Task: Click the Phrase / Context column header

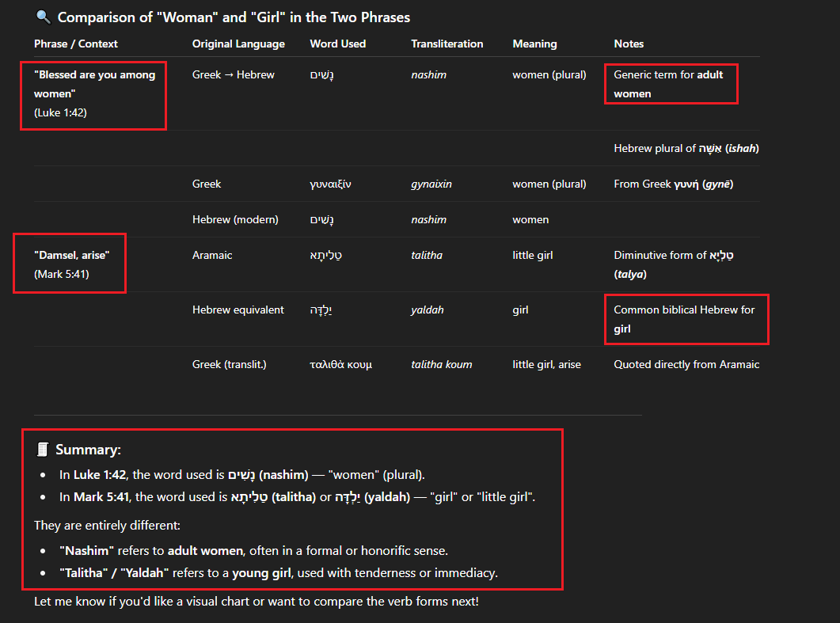Action: click(75, 44)
